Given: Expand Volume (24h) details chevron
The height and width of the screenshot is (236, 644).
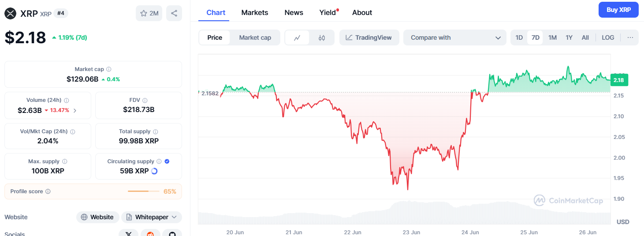Looking at the screenshot, I should [75, 110].
